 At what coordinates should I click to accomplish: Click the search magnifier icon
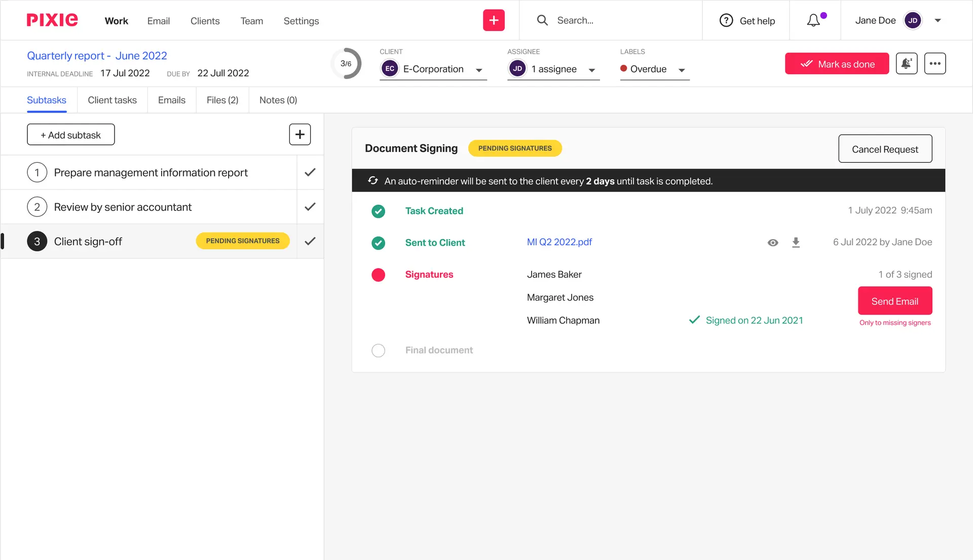point(542,20)
